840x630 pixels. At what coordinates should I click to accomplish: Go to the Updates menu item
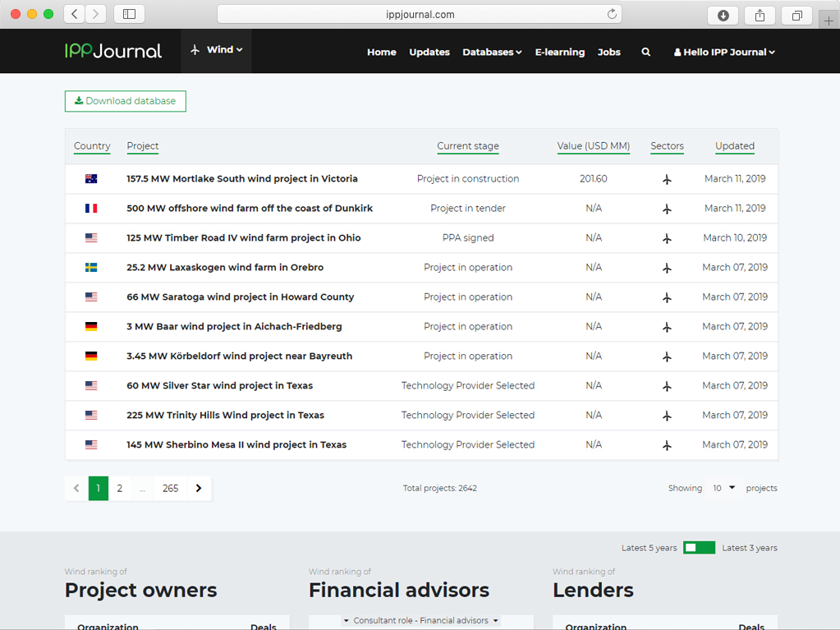(429, 52)
